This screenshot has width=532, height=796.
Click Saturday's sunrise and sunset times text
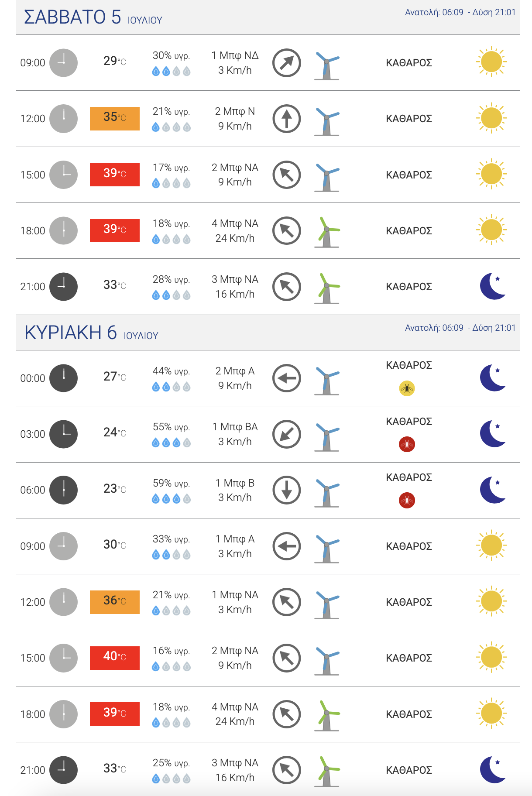click(x=460, y=12)
